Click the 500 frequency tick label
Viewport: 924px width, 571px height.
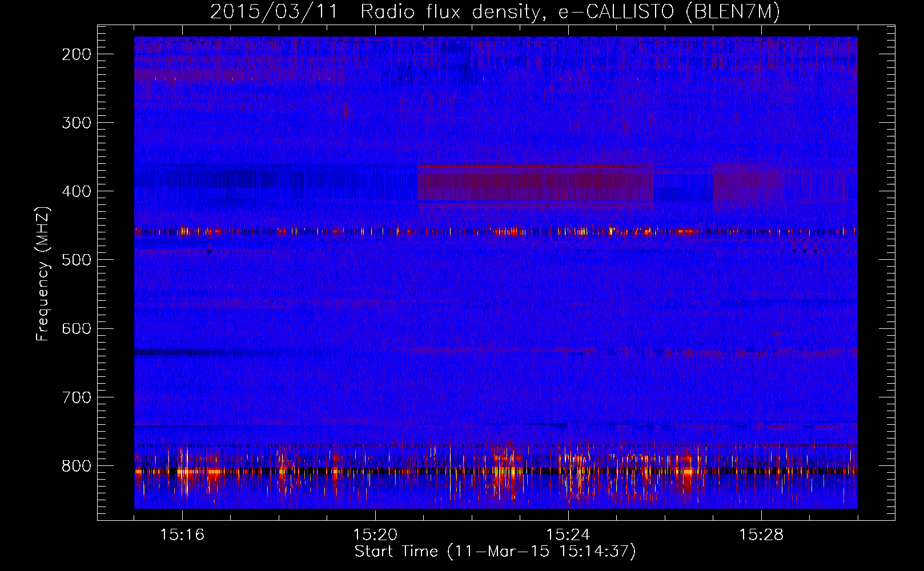click(77, 260)
